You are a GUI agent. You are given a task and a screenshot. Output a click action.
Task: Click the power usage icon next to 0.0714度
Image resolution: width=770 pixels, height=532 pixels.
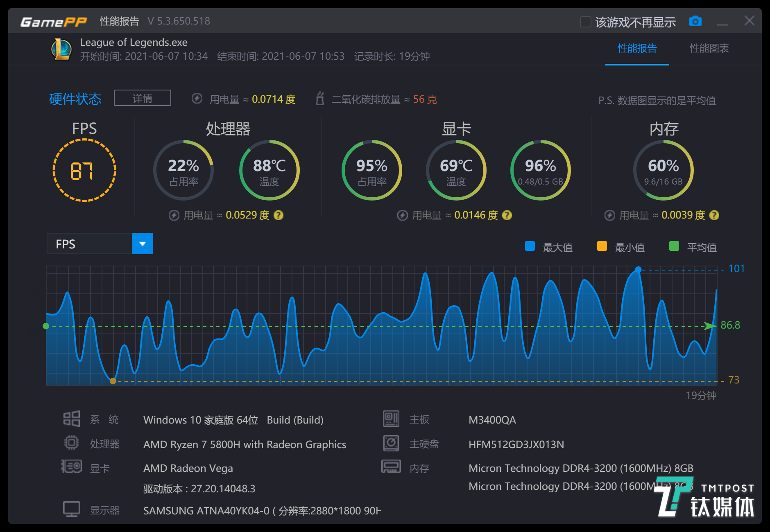pos(197,99)
